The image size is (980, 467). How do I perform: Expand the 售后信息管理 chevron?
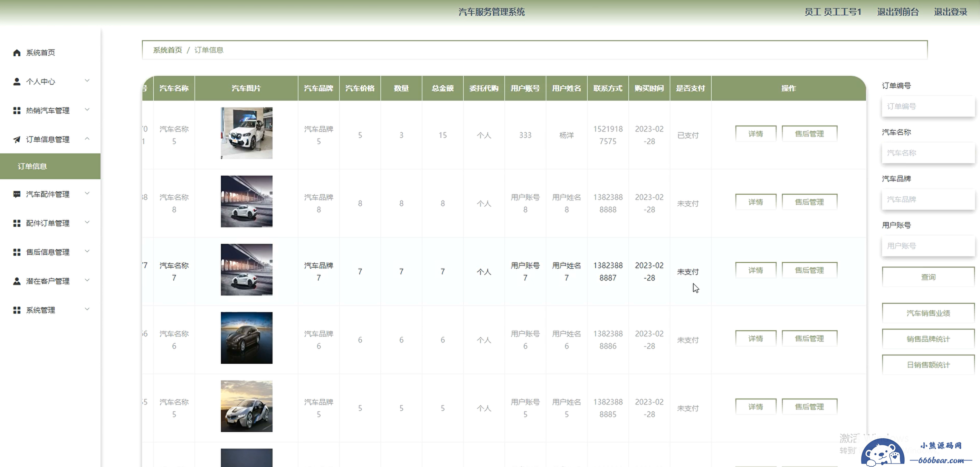coord(87,251)
